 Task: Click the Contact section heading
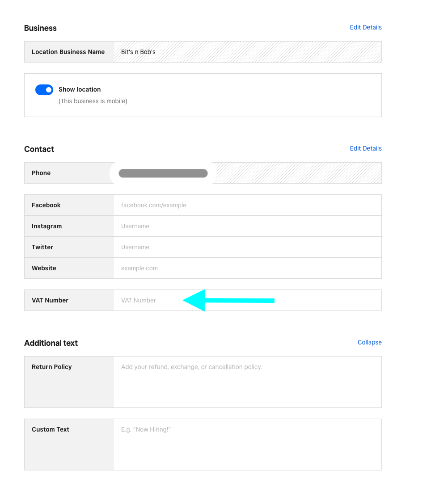39,149
